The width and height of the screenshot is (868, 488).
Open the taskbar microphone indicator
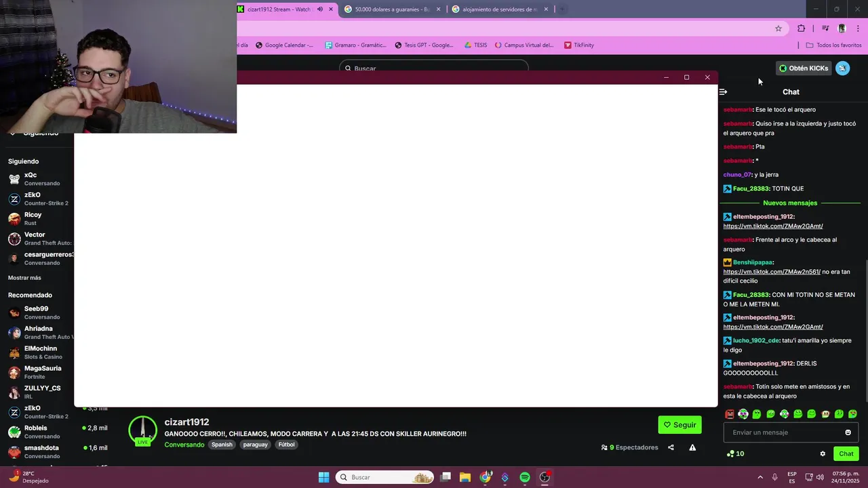point(774,477)
